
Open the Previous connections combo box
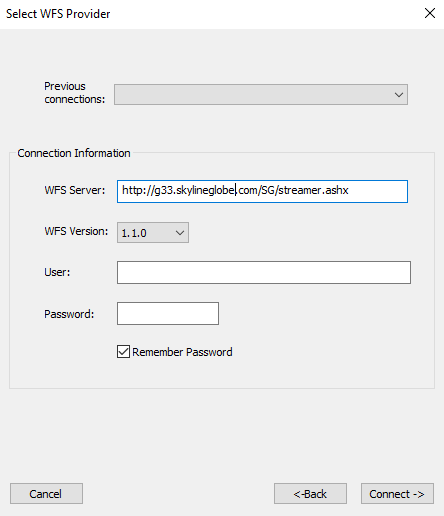pyautogui.click(x=261, y=95)
